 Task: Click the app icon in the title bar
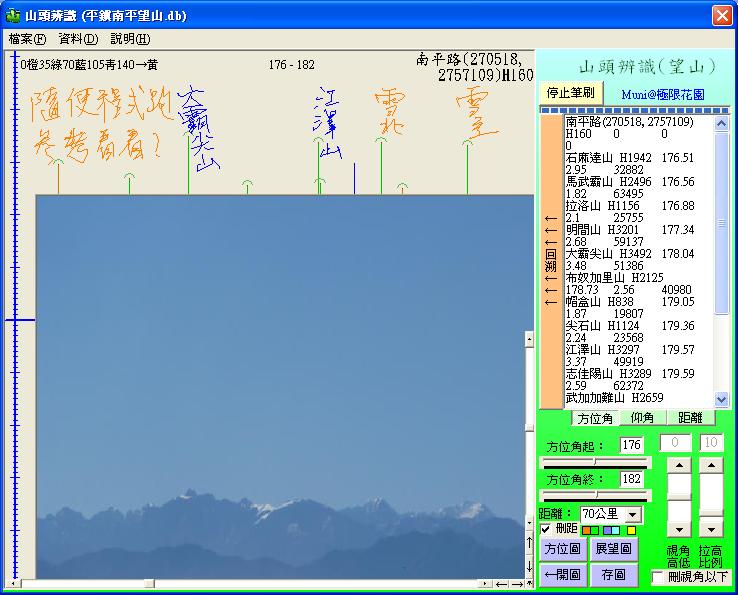13,16
